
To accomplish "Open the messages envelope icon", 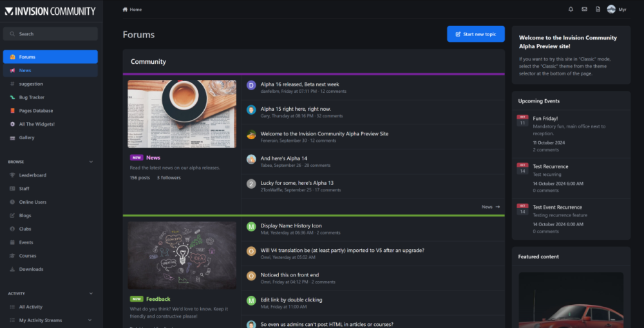I will click(x=584, y=9).
